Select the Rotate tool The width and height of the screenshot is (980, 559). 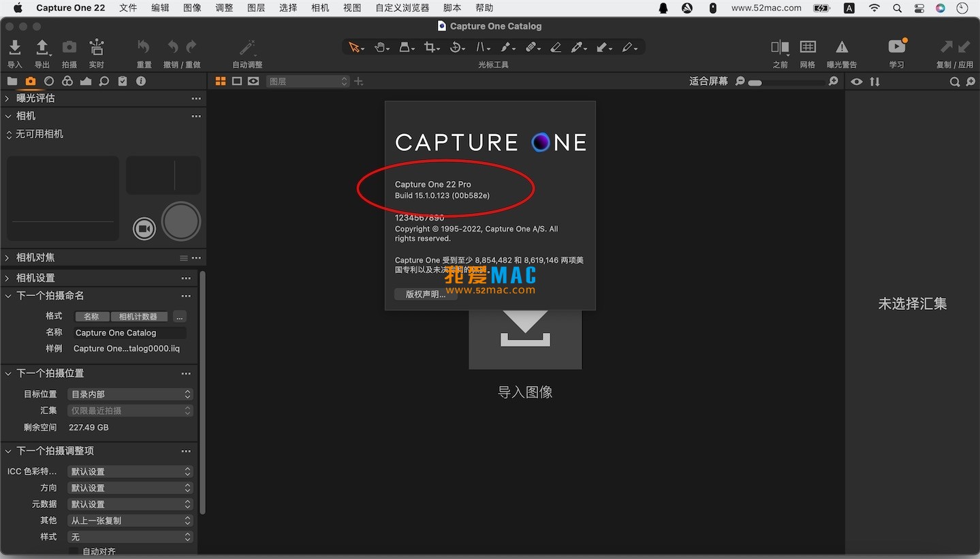point(456,47)
